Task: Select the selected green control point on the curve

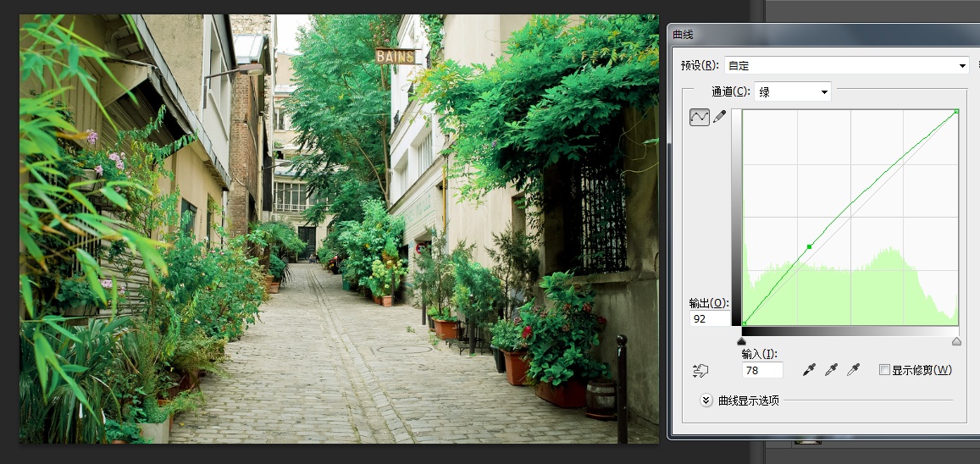Action: pyautogui.click(x=810, y=247)
